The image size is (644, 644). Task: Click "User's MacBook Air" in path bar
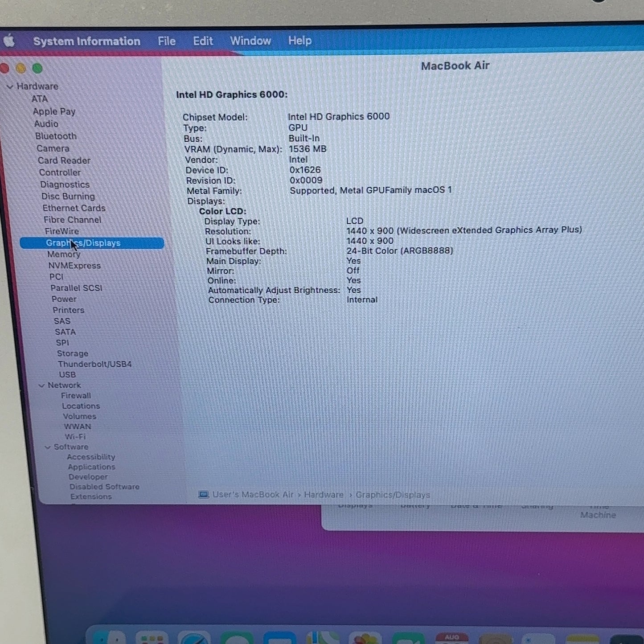[x=253, y=495]
